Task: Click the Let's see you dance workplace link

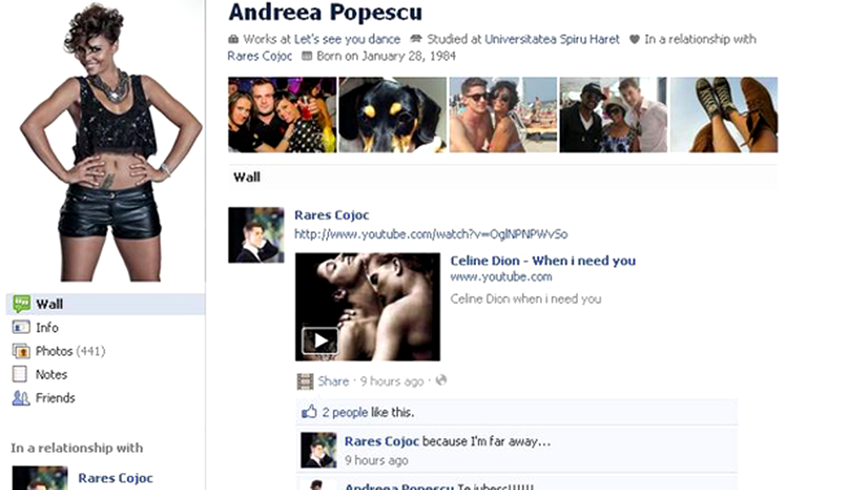Action: point(347,39)
